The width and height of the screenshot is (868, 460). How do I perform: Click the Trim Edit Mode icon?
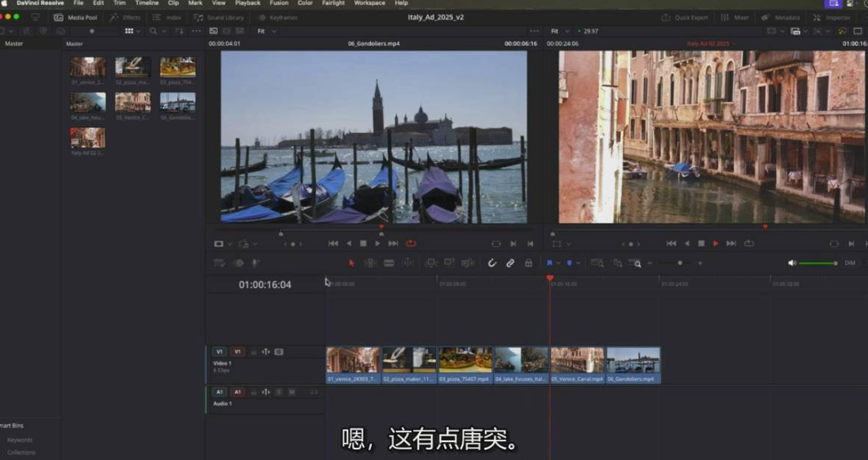(x=370, y=263)
